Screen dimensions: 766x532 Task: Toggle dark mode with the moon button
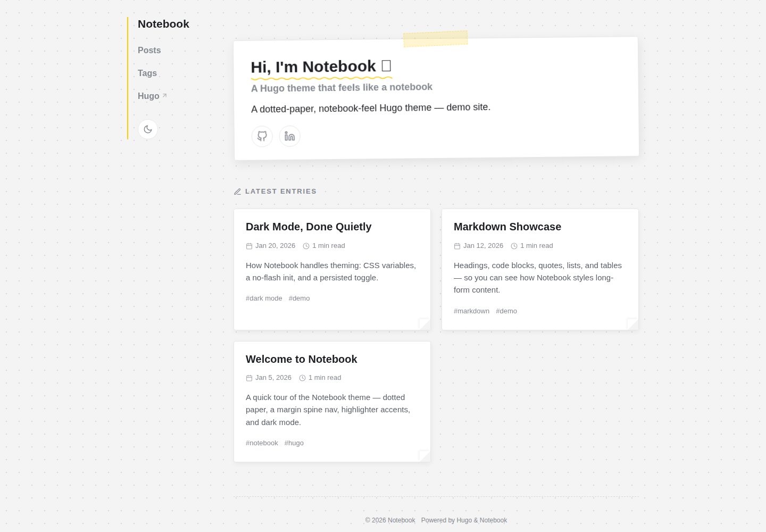pyautogui.click(x=148, y=129)
